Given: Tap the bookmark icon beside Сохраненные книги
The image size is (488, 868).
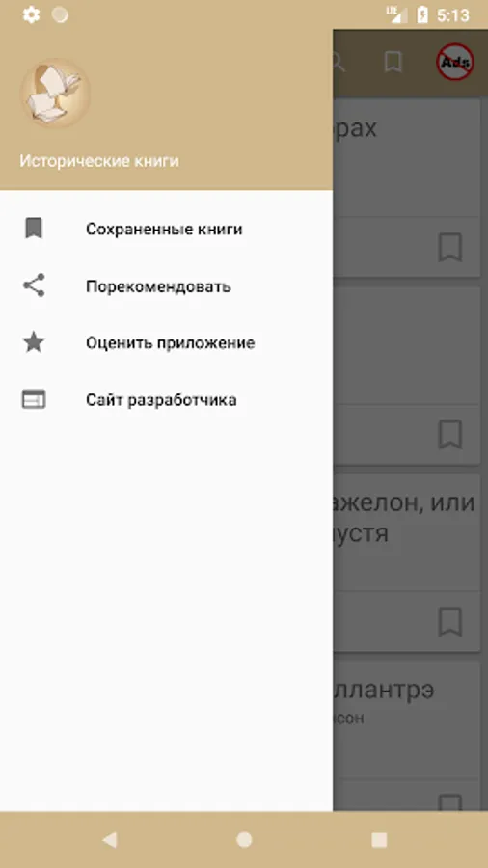Looking at the screenshot, I should [34, 228].
